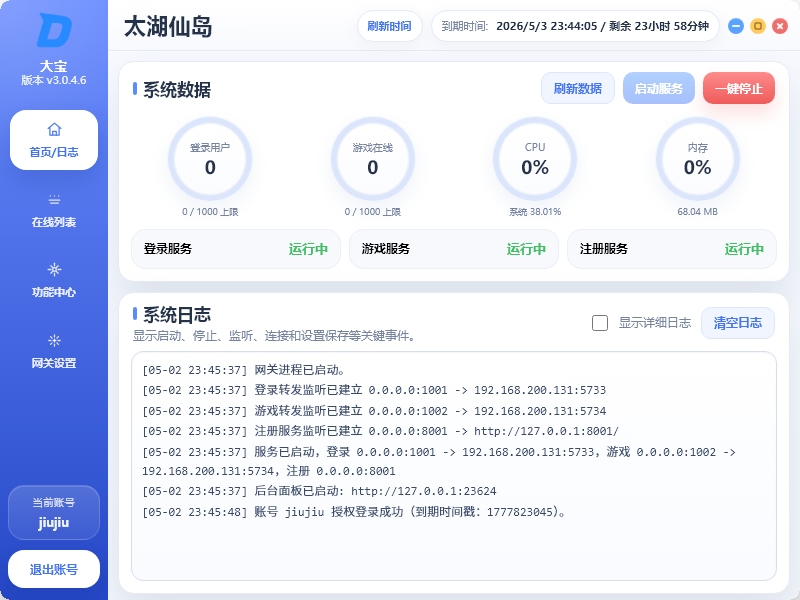800x600 pixels.
Task: Click the 当前账号 jiujiu card
Action: [54, 513]
